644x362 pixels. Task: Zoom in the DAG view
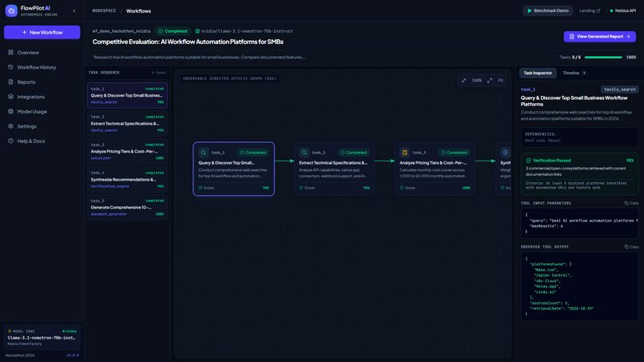[x=490, y=81]
